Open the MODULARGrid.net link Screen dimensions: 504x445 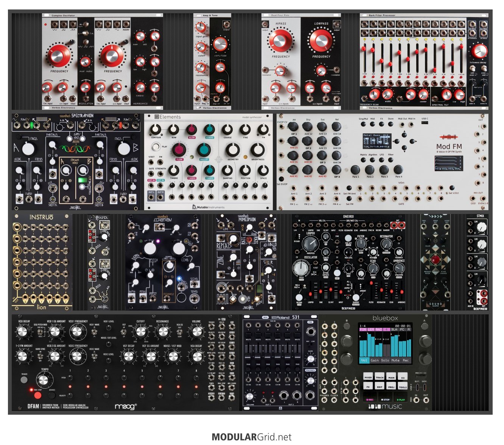tap(252, 437)
